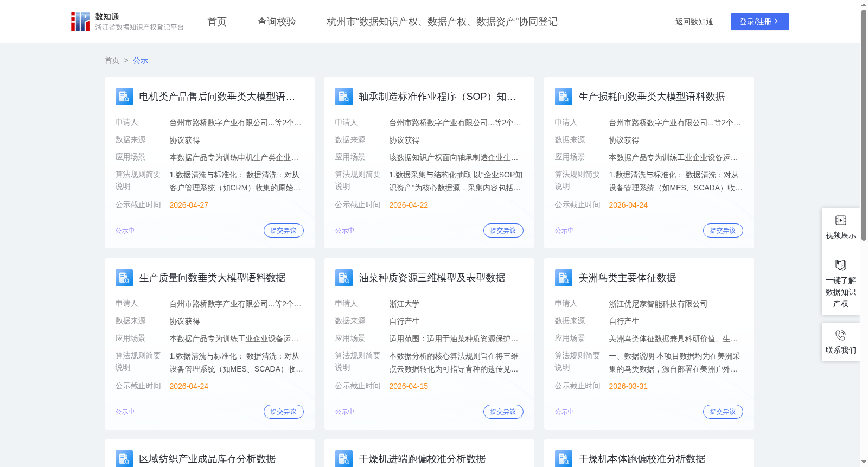Submit objection for 生产损耗问数垂类 card
This screenshot has height=467, width=868.
point(723,231)
